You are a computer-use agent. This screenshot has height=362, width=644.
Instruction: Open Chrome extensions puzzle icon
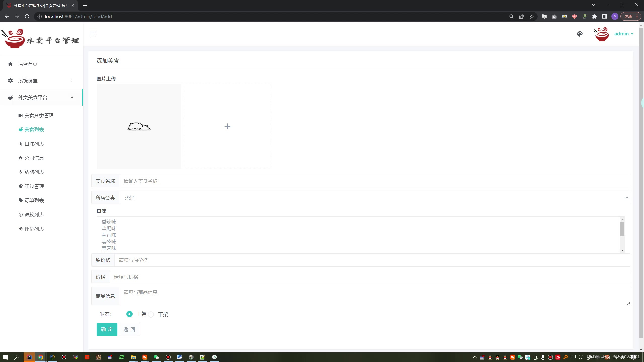[594, 17]
